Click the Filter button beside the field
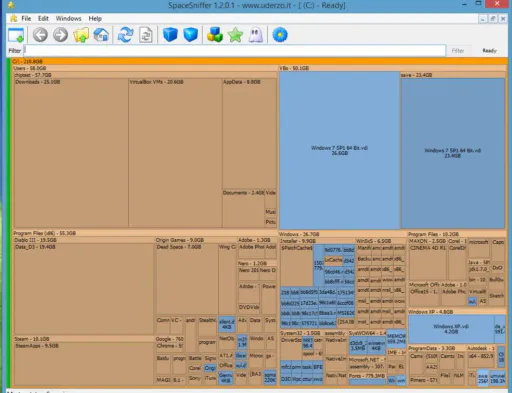Image resolution: width=512 pixels, height=393 pixels. point(458,51)
